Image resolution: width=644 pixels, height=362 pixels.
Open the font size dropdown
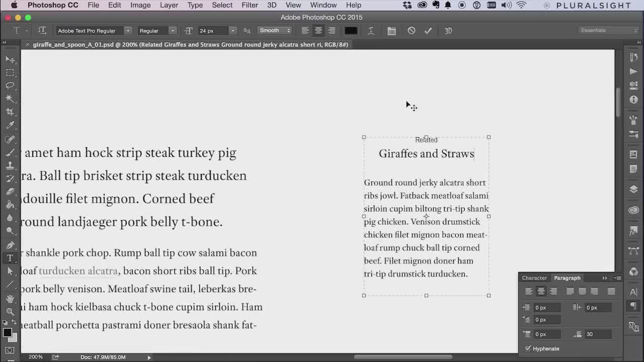(232, 31)
